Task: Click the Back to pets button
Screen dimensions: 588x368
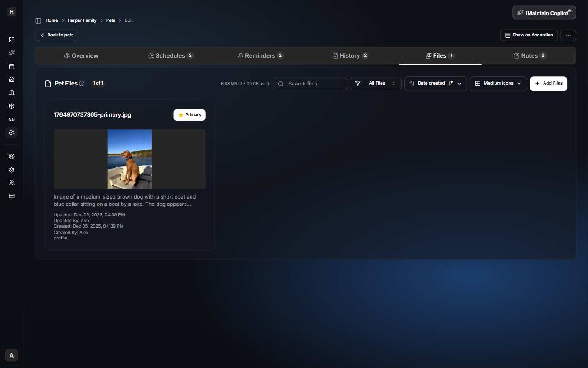Action: [x=56, y=35]
